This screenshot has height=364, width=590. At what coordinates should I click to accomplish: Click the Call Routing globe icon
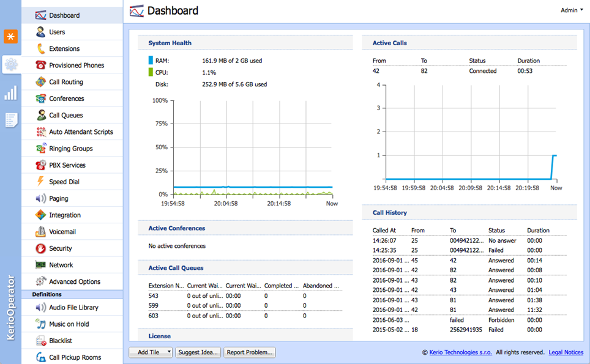pyautogui.click(x=40, y=81)
